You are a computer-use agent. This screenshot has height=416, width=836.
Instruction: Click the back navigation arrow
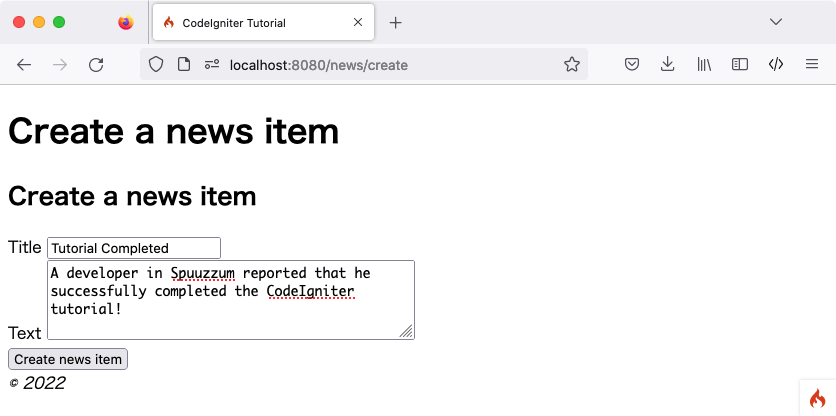coord(24,65)
